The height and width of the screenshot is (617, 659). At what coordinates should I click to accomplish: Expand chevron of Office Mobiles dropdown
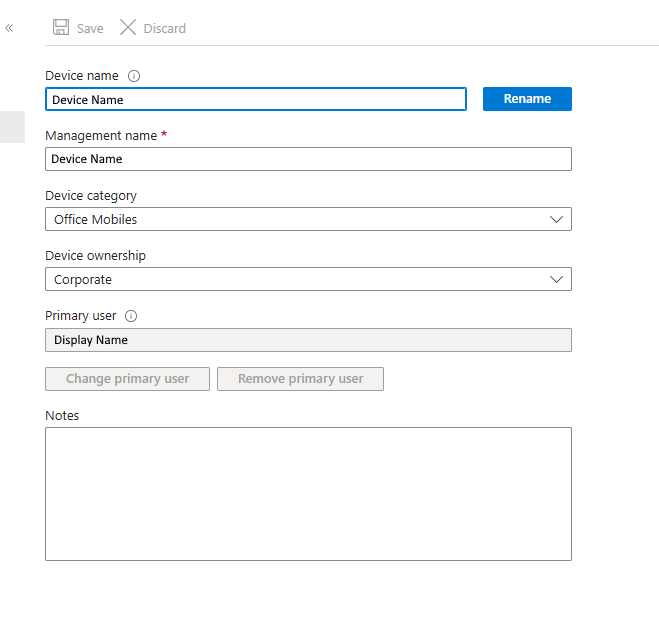click(x=556, y=219)
